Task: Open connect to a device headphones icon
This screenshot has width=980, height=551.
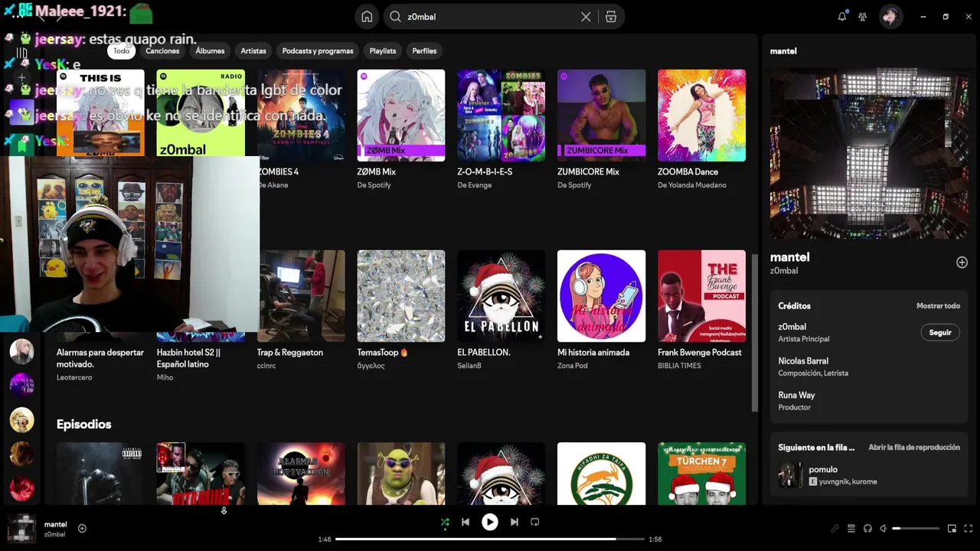Action: pos(867,528)
